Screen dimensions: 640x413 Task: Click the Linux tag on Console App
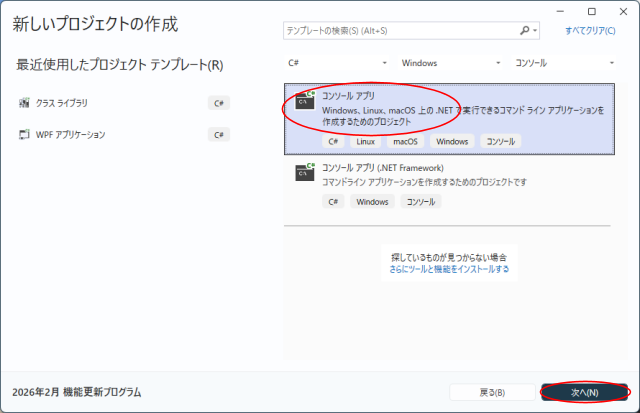click(365, 142)
